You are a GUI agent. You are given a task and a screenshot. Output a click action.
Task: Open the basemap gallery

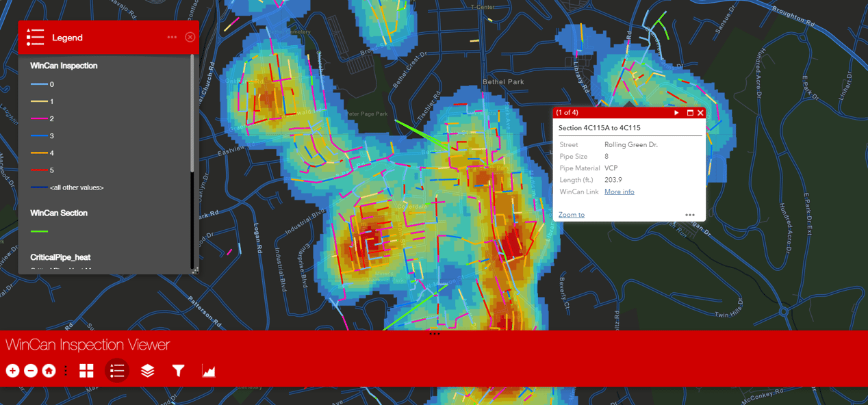click(86, 370)
